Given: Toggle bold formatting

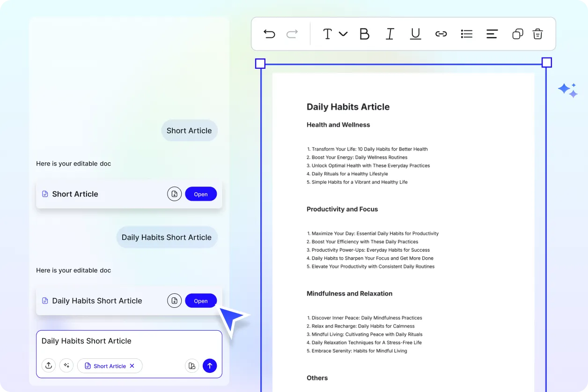Looking at the screenshot, I should 364,34.
